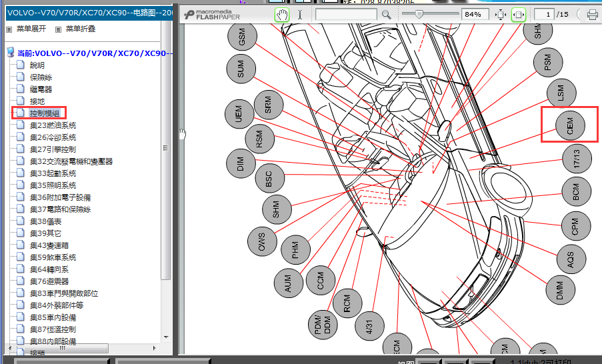Click 菜单折叠 to collapse the menu
Viewport: 602px width, 364px height.
81,29
